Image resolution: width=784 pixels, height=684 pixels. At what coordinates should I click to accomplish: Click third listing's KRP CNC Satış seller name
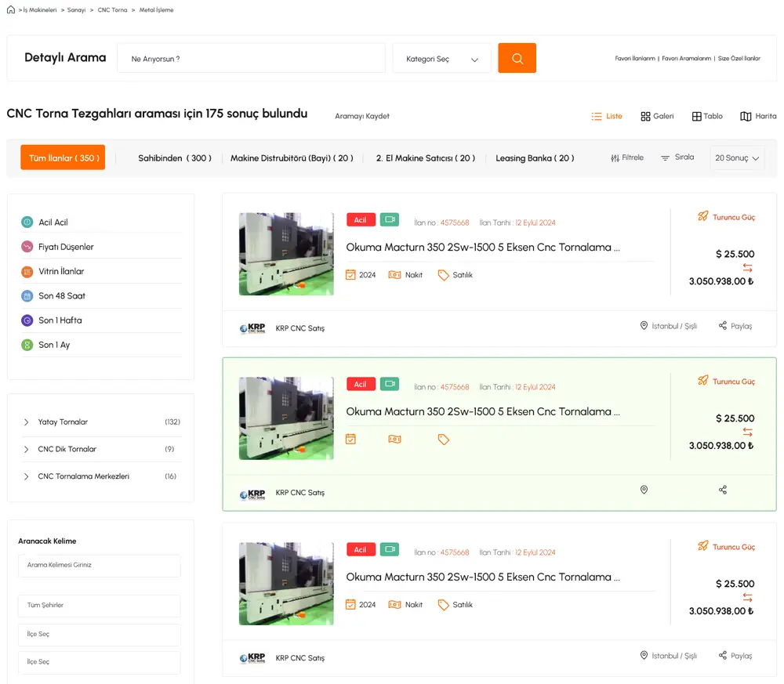300,658
